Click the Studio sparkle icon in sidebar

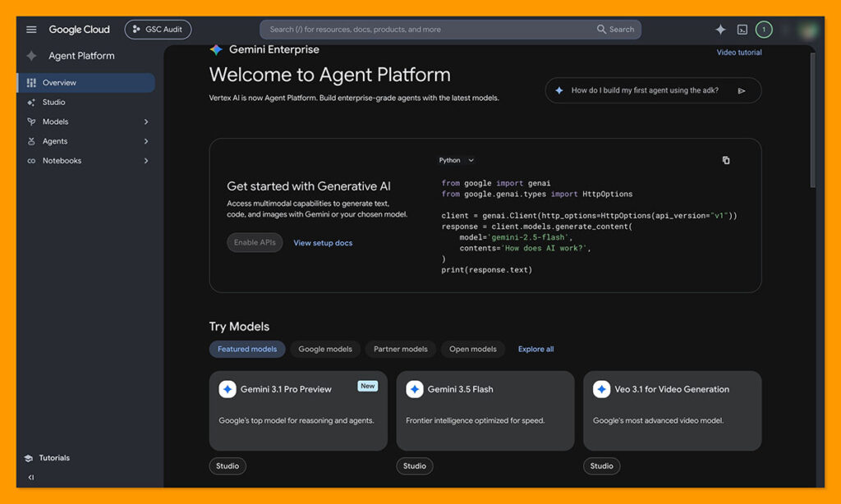click(31, 103)
